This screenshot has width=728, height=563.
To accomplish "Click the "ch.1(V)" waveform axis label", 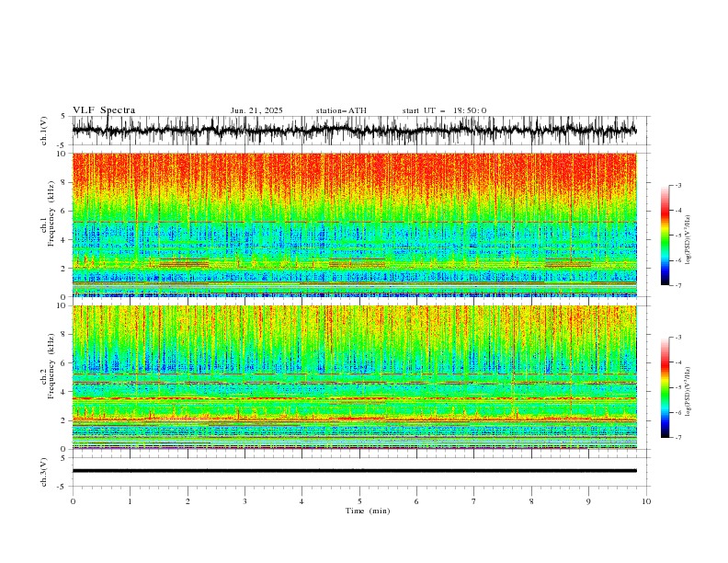I will [44, 131].
